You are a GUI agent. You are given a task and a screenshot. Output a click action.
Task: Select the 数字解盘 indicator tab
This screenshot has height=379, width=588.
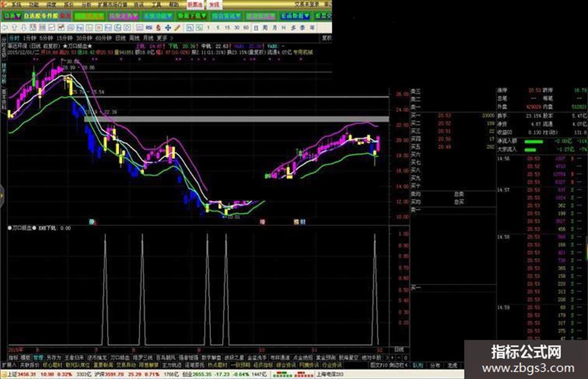pyautogui.click(x=211, y=358)
